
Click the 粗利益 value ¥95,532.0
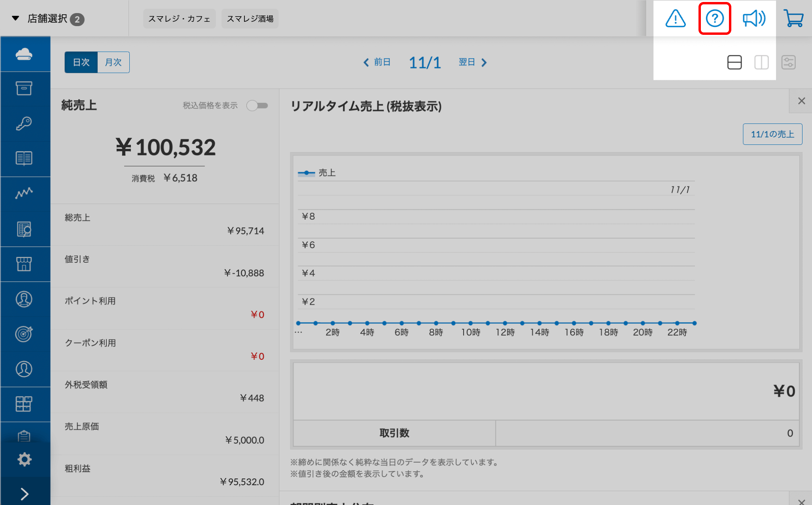pyautogui.click(x=242, y=482)
